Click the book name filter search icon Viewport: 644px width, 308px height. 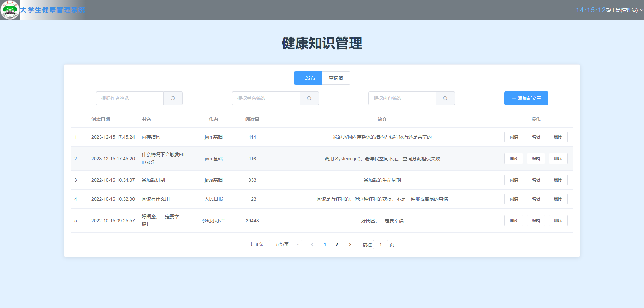(x=309, y=98)
